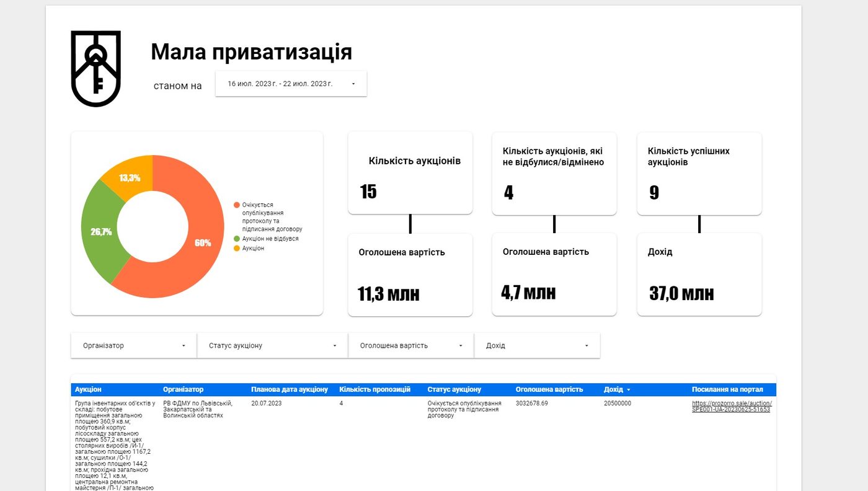Sort by Планова дата аукціону header
Image resolution: width=868 pixels, height=491 pixels.
tap(290, 389)
